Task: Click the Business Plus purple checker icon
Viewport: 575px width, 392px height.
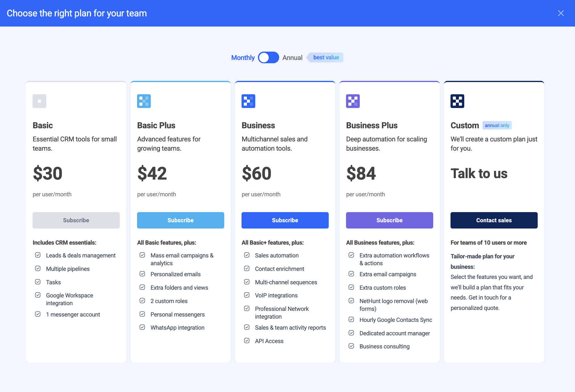Action: (x=353, y=101)
